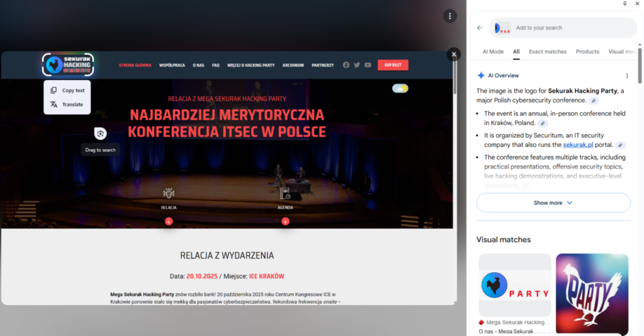Expand AI Overview with Show more
The image size is (644, 336).
(x=553, y=203)
